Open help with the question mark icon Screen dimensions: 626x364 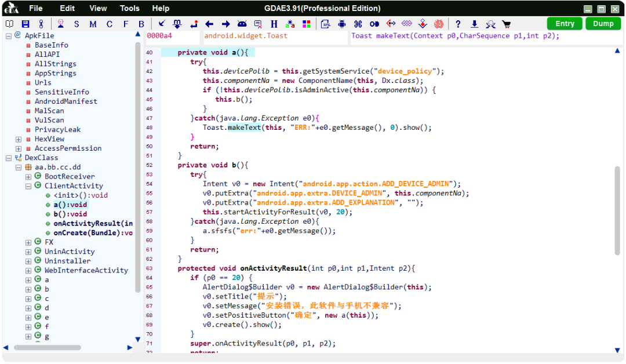click(x=458, y=24)
